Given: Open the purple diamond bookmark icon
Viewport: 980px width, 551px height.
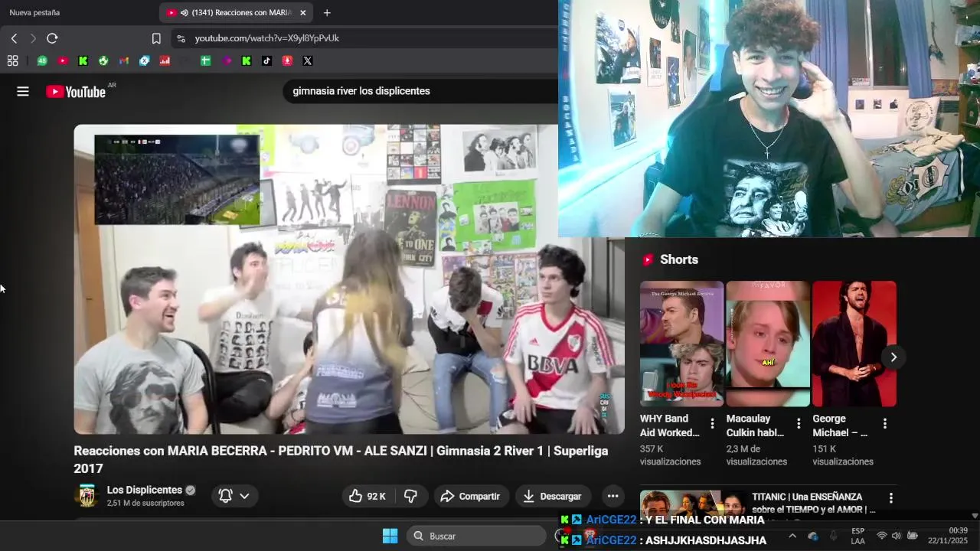Looking at the screenshot, I should pyautogui.click(x=227, y=60).
